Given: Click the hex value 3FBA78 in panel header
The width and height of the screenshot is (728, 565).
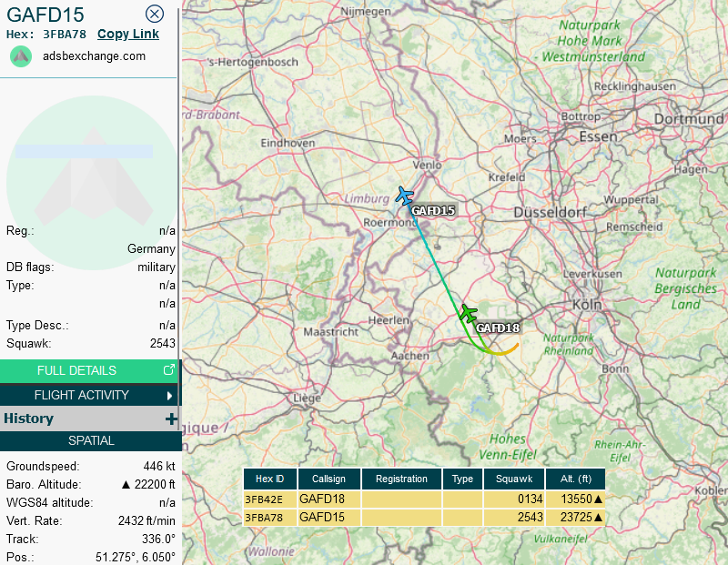Looking at the screenshot, I should [65, 35].
